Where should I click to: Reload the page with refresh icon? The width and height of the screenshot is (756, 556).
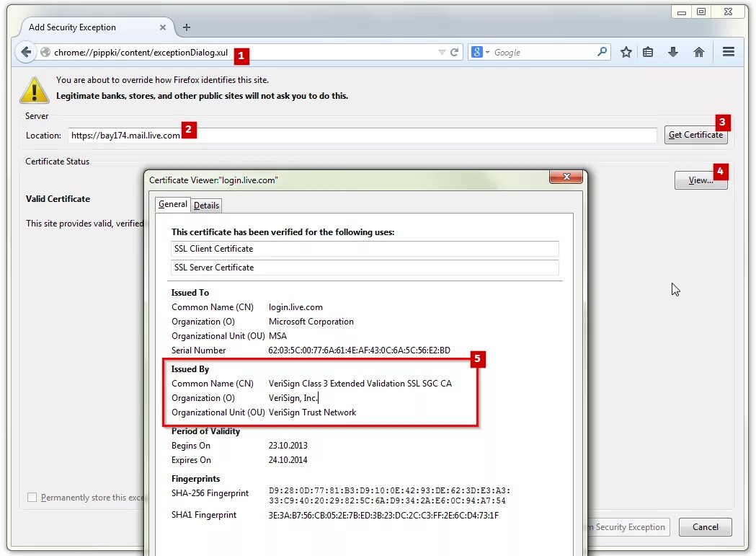click(x=454, y=52)
